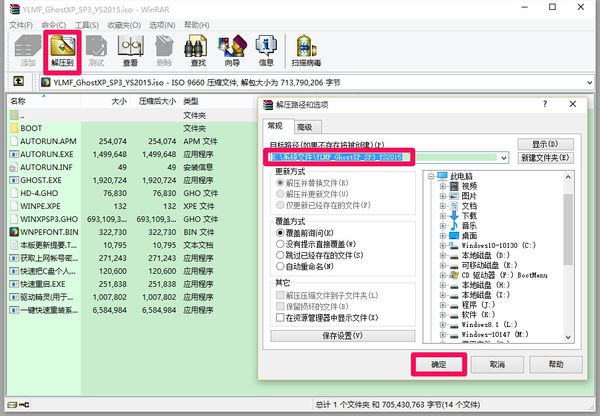600x416 pixels.
Task: Click the 帮助 button
Action: pos(556,364)
